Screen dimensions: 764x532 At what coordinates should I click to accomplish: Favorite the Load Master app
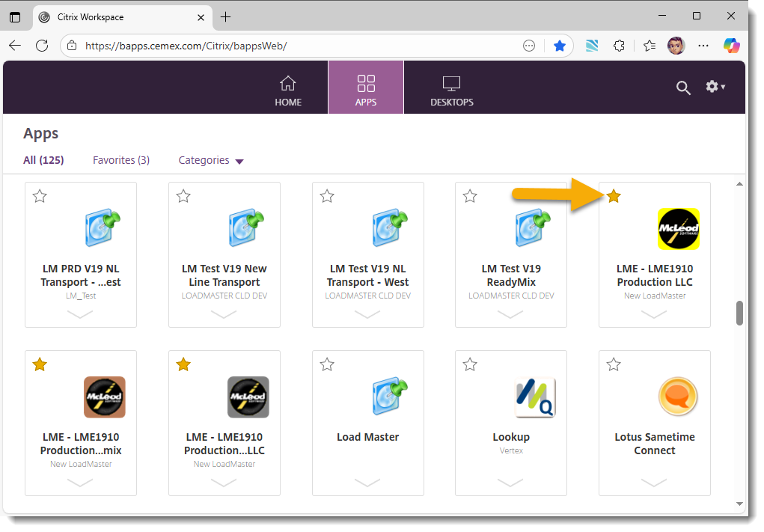tap(326, 364)
